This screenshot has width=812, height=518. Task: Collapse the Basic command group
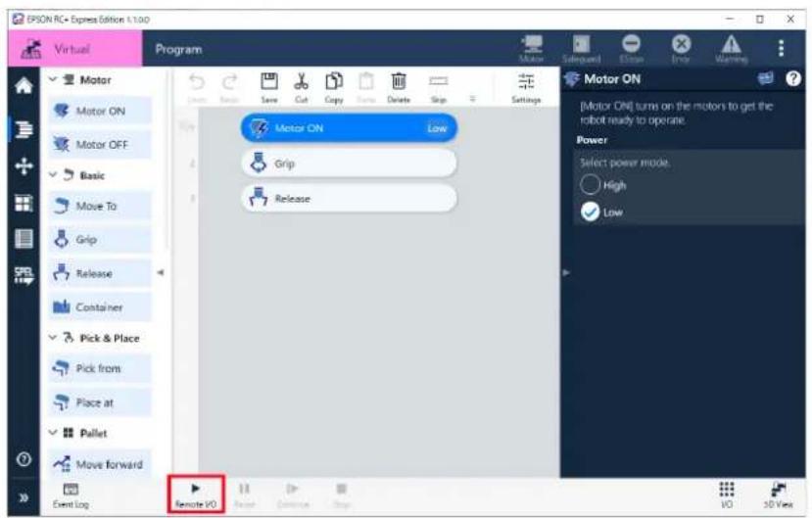click(x=52, y=175)
